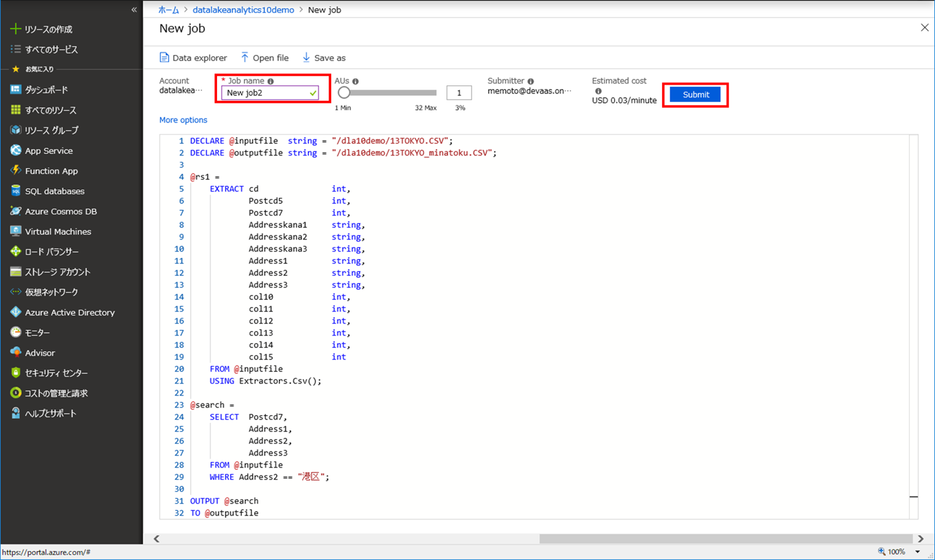Open the 100% zoom dropdown arrow
Screen dimensions: 935x560
918,552
